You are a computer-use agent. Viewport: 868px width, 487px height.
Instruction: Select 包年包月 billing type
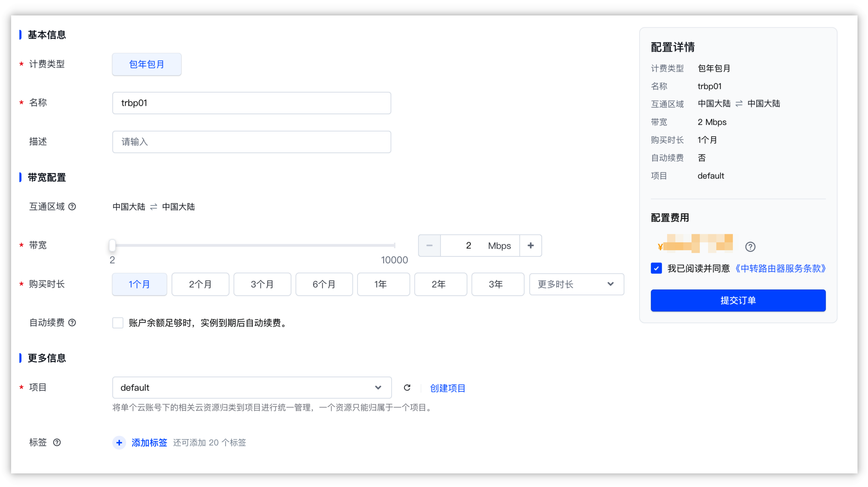coord(147,64)
